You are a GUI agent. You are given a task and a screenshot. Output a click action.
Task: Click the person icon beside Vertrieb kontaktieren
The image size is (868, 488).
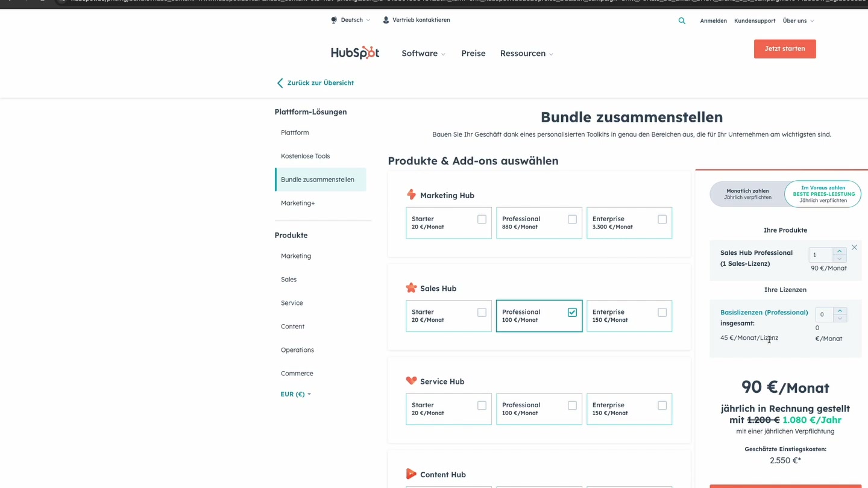click(x=385, y=19)
